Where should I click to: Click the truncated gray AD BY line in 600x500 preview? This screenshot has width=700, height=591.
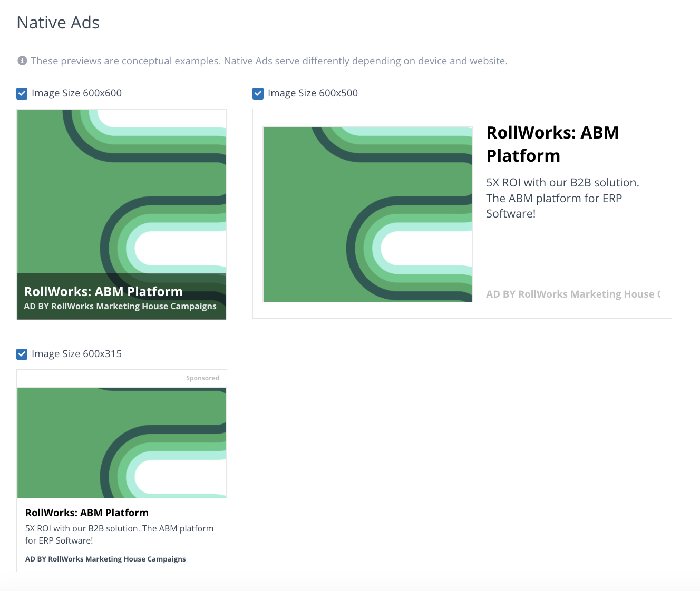coord(573,294)
